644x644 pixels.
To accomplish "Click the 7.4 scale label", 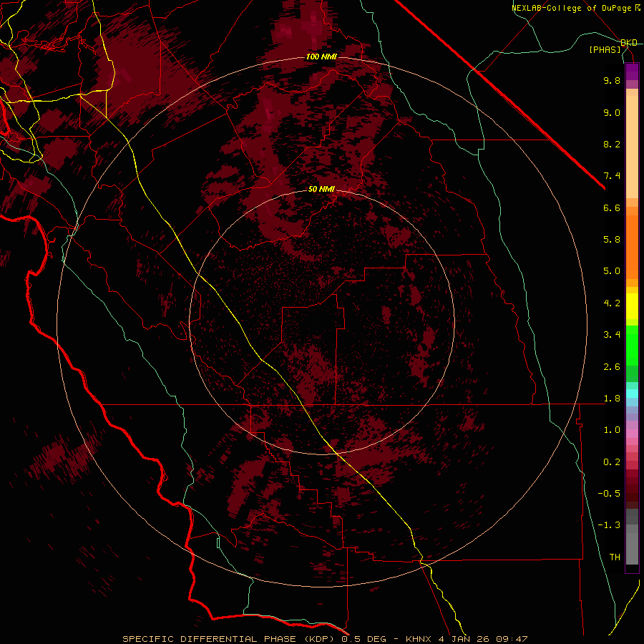I will 612,176.
